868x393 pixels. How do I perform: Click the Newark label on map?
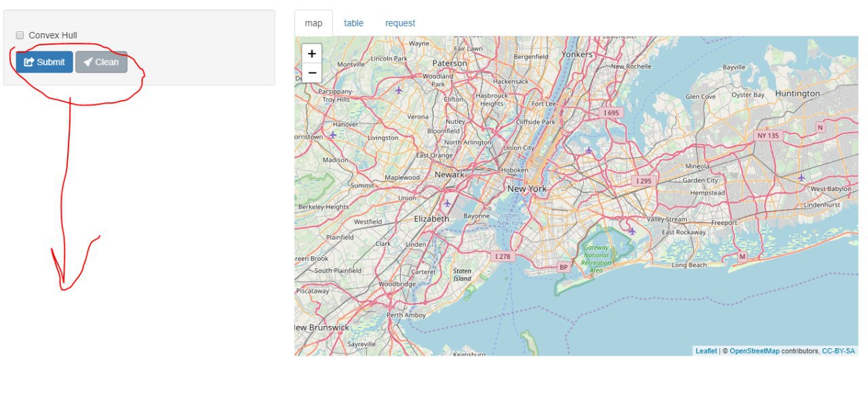[450, 174]
